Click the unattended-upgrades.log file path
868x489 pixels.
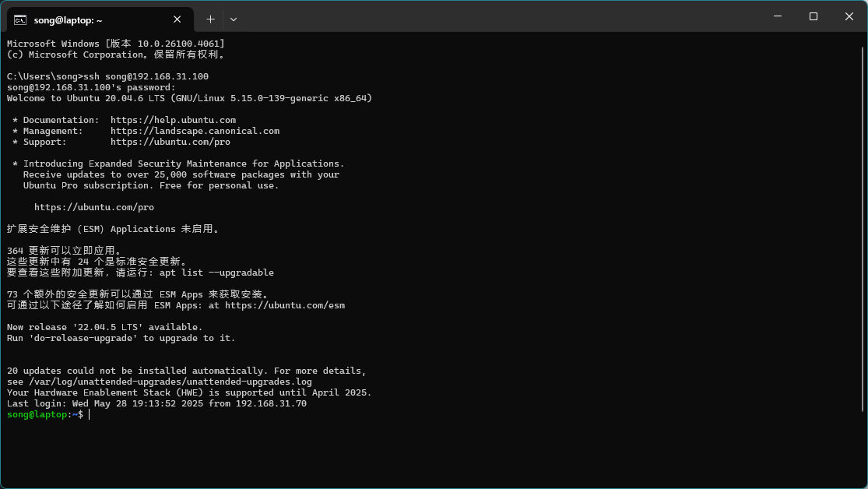pyautogui.click(x=170, y=382)
